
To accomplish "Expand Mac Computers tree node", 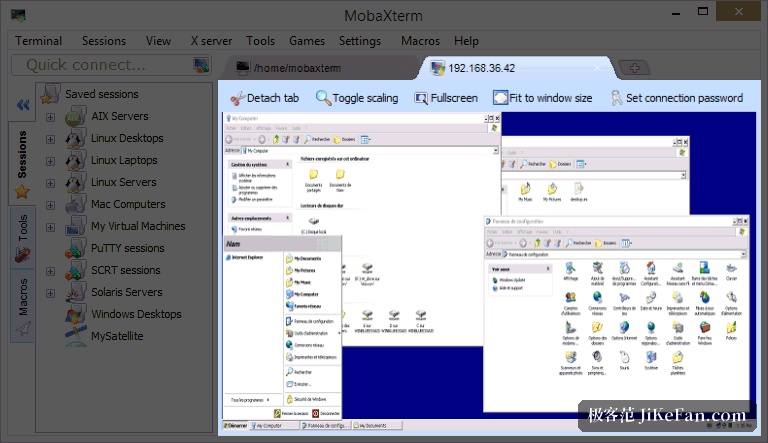I will pyautogui.click(x=50, y=205).
